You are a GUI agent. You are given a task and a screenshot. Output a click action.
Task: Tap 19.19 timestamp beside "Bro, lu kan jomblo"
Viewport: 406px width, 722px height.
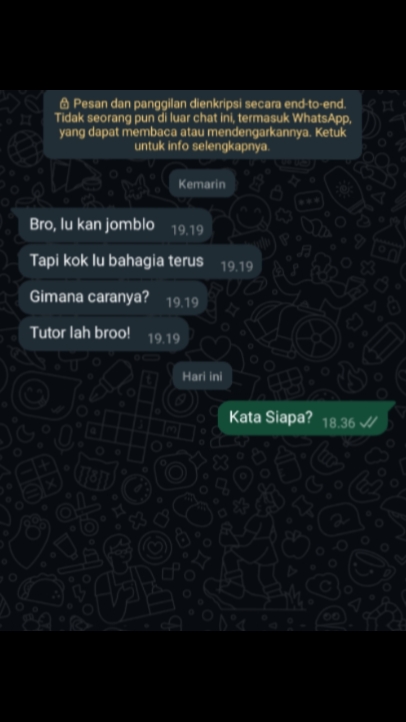[187, 230]
